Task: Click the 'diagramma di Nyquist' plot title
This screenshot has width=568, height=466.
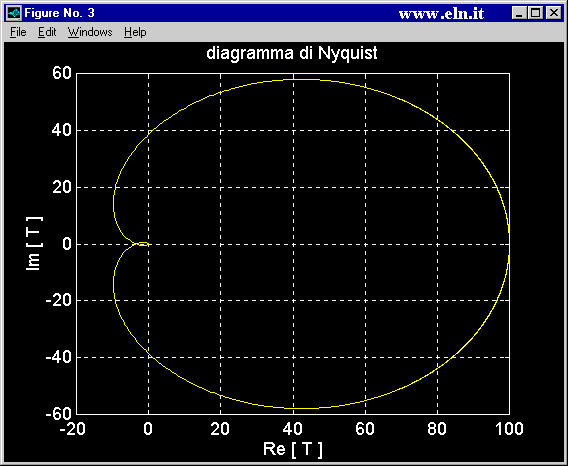Action: pyautogui.click(x=292, y=53)
